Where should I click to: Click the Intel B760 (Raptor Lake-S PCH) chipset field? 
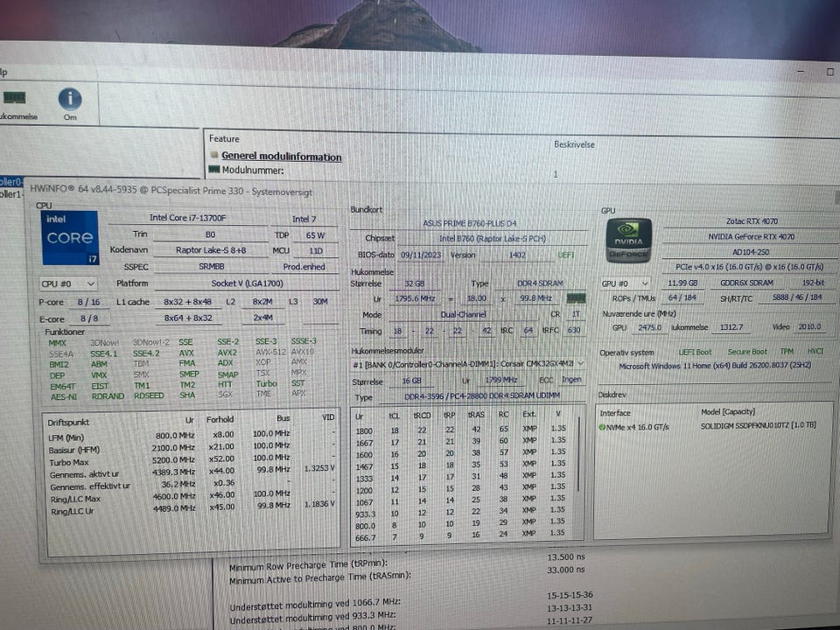point(492,239)
